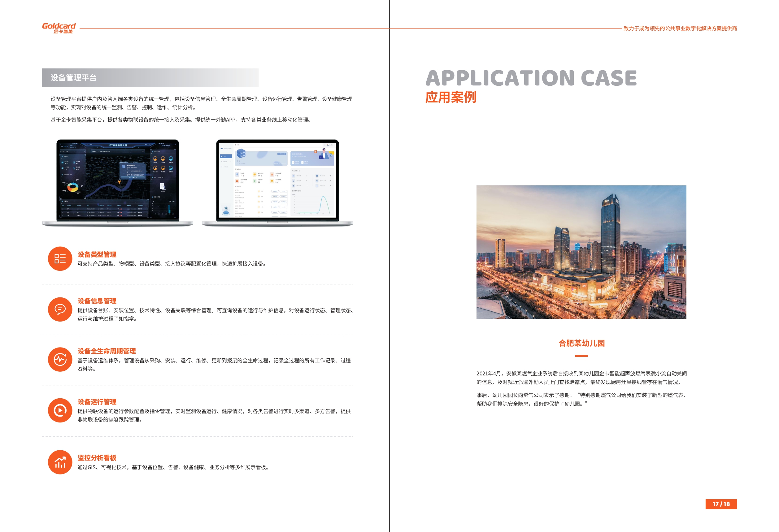This screenshot has height=532, width=779.
Task: Click the device operation play icon
Action: (x=60, y=410)
